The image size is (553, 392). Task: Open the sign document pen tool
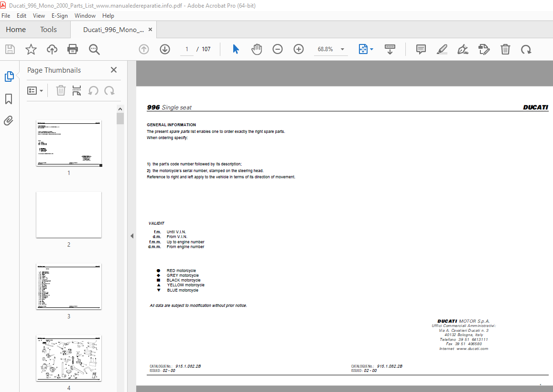pos(463,49)
